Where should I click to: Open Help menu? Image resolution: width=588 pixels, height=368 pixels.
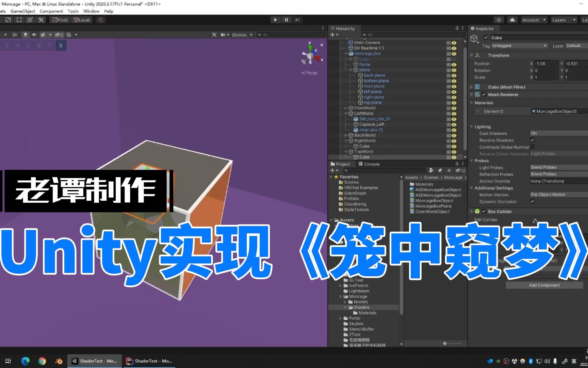tap(109, 11)
